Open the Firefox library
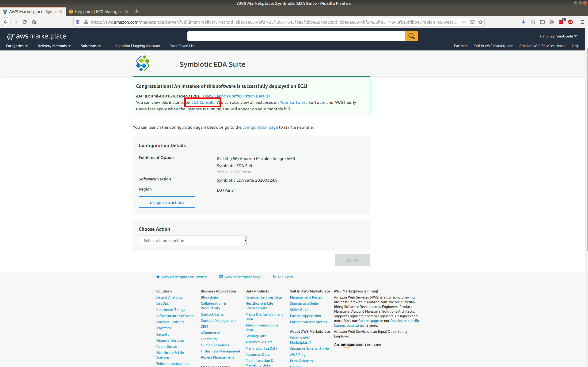Image resolution: width=588 pixels, height=367 pixels. click(533, 22)
